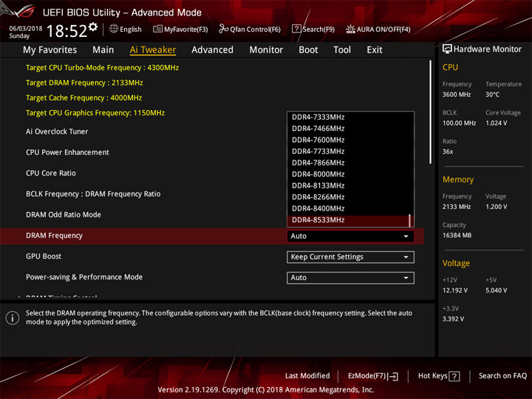Choose DDR4-8266MHz option
532x399 pixels.
click(350, 197)
